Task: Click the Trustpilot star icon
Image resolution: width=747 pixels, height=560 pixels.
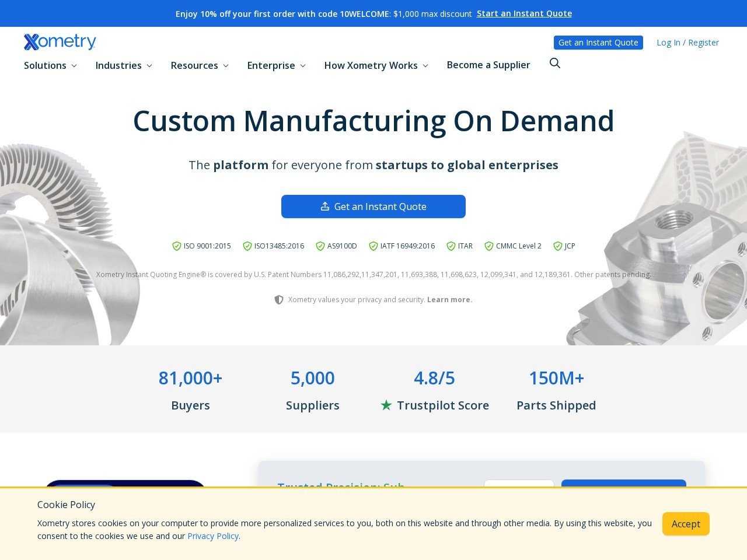Action: (386, 405)
